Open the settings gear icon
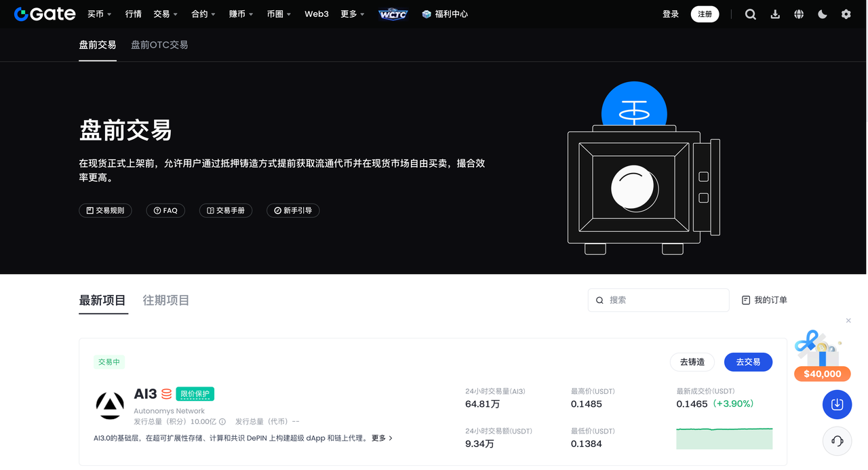Image resolution: width=868 pixels, height=470 pixels. click(846, 14)
